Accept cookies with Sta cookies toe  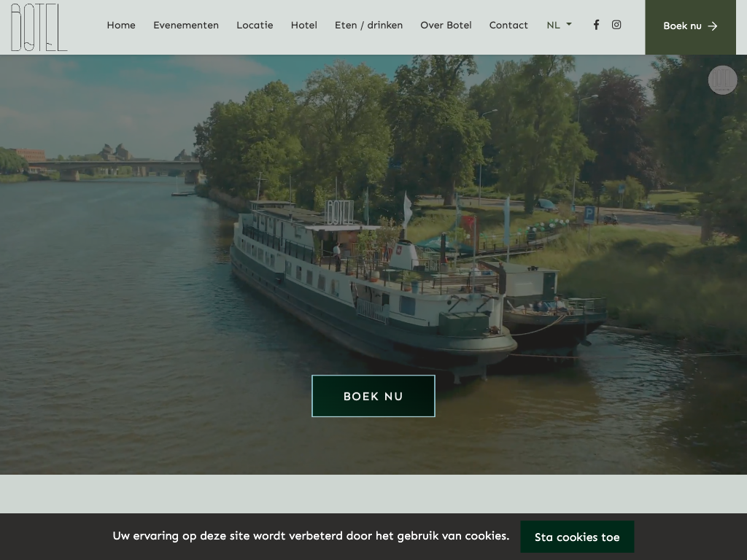[577, 537]
